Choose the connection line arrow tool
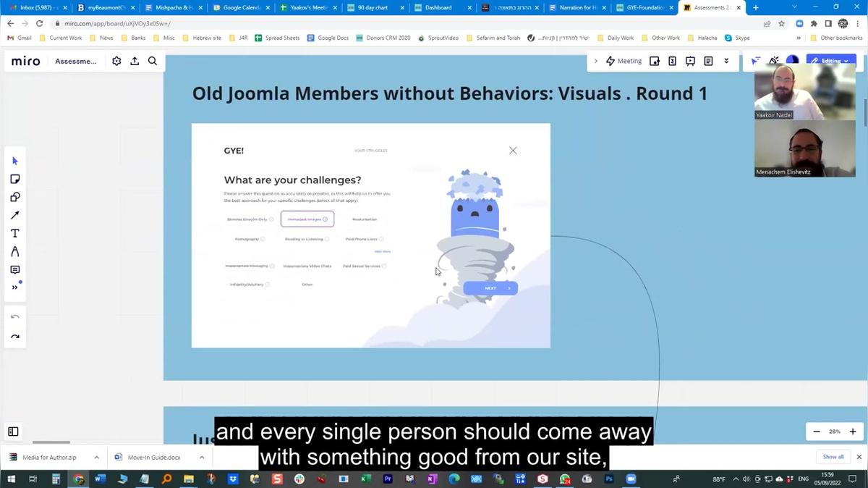 click(x=15, y=215)
